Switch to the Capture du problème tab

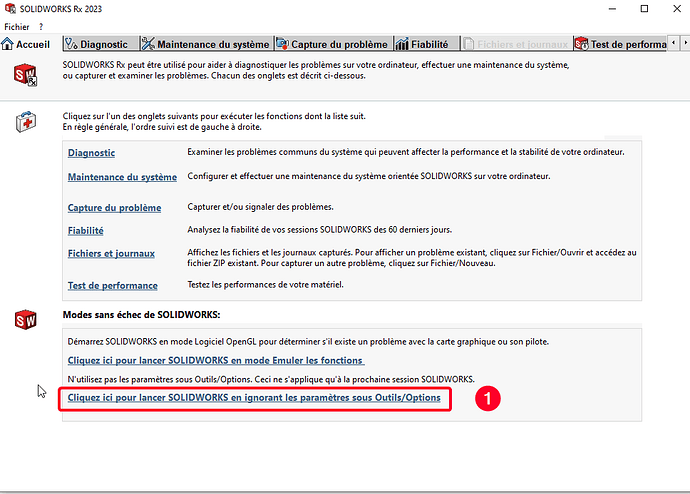(x=332, y=44)
